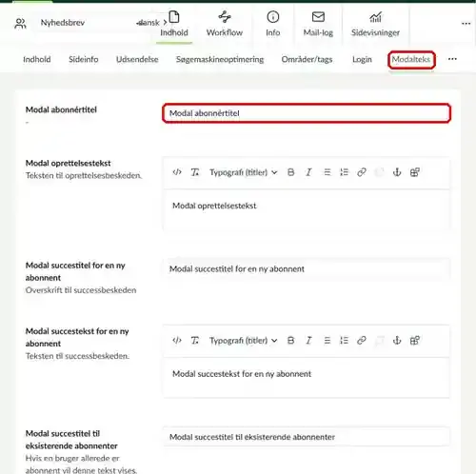
Task: Click the 'Modal oprettelsestekst' field label
Action: pyautogui.click(x=68, y=163)
